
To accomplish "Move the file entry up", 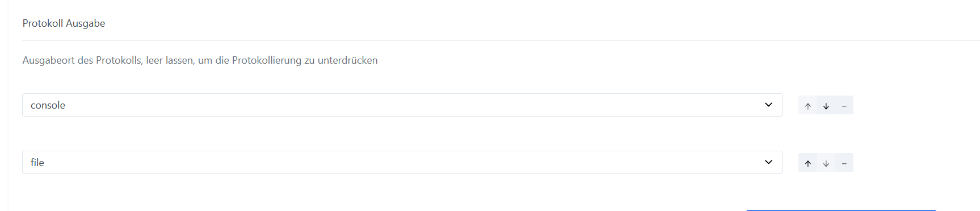I will coord(807,163).
